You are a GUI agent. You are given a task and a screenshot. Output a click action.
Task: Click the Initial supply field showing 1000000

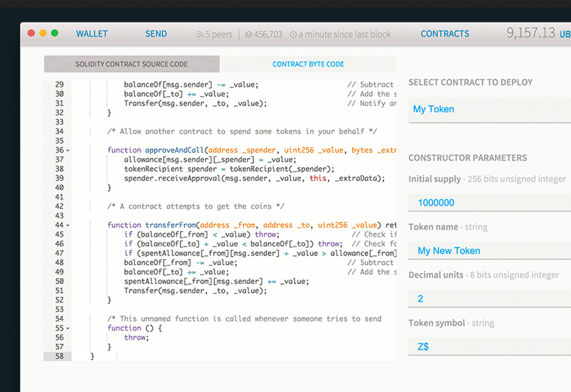[x=490, y=203]
